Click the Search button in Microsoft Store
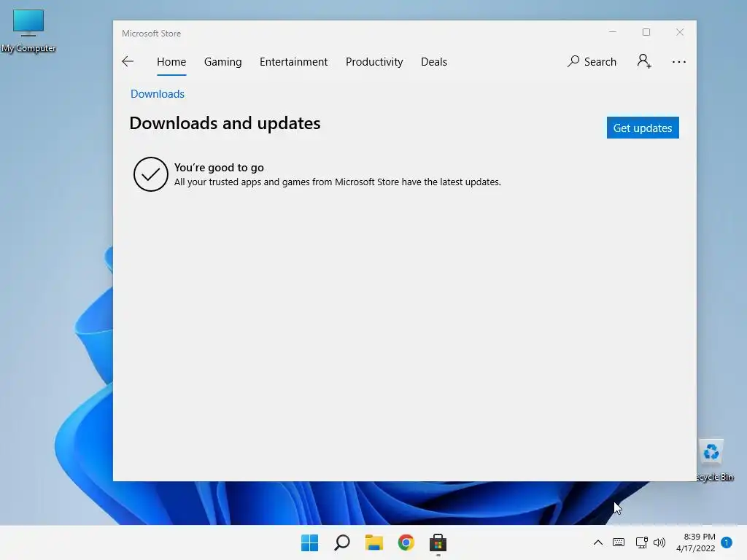This screenshot has width=747, height=560. tap(592, 62)
